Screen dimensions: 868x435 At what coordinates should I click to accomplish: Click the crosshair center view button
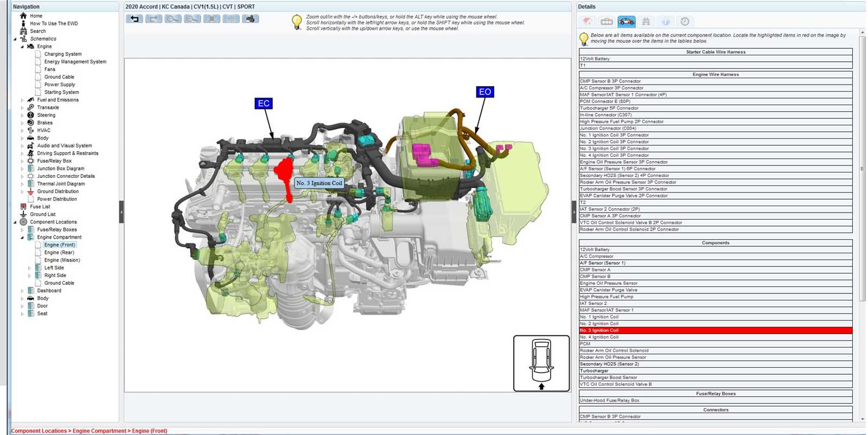(x=231, y=19)
